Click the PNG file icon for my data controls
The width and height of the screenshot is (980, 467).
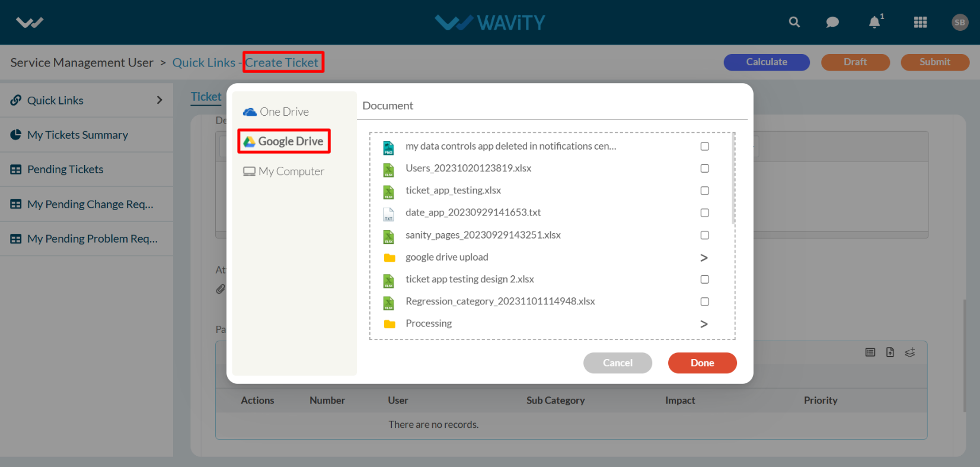389,148
